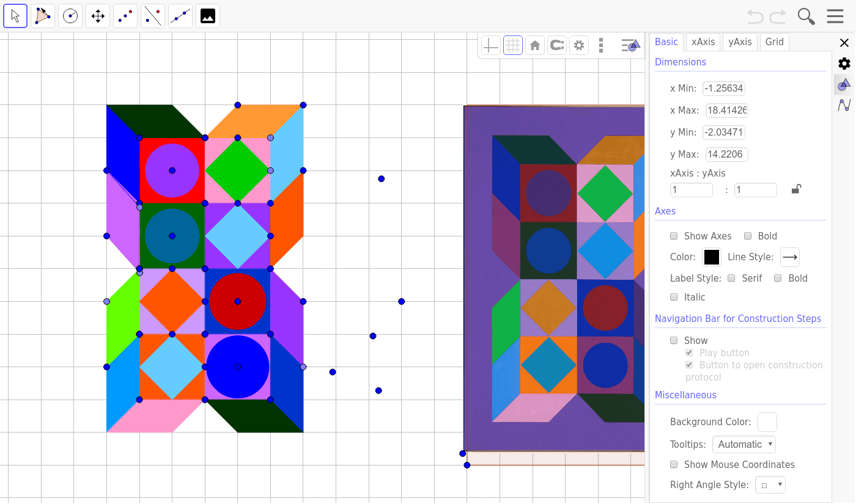The image size is (856, 504).
Task: Toggle axes in the style bar
Action: 491,45
